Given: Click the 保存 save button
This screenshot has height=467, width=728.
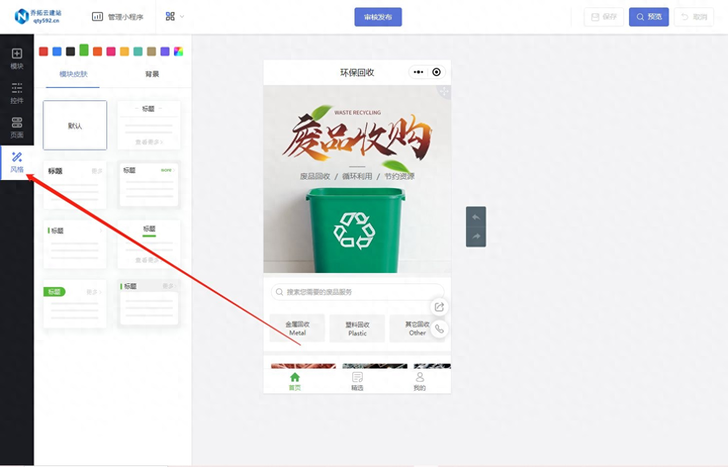Looking at the screenshot, I should tap(604, 17).
